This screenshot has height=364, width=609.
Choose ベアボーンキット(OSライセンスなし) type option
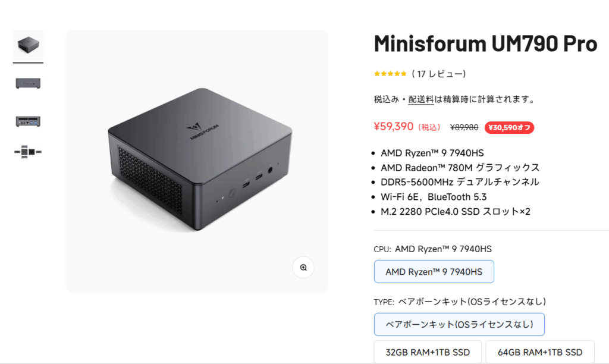tap(459, 325)
